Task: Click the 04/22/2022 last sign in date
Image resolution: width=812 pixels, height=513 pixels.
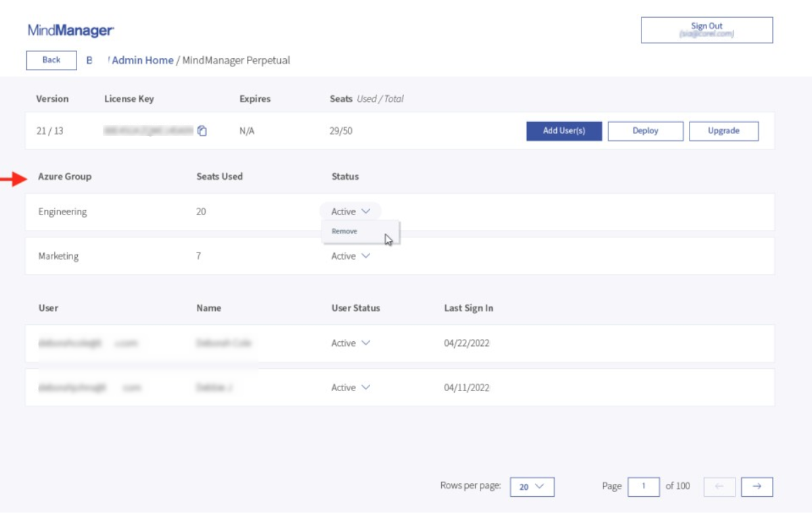Action: pyautogui.click(x=467, y=344)
